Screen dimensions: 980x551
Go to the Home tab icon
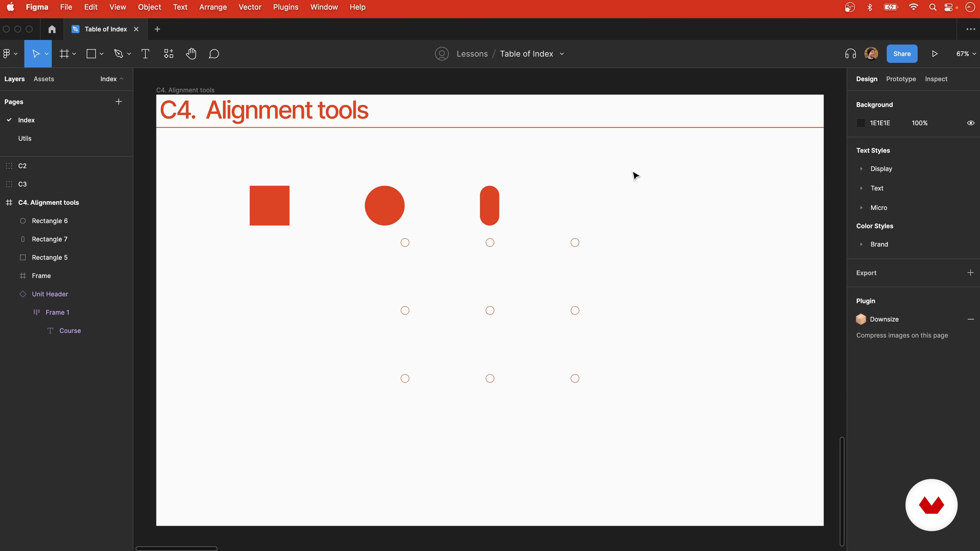52,29
